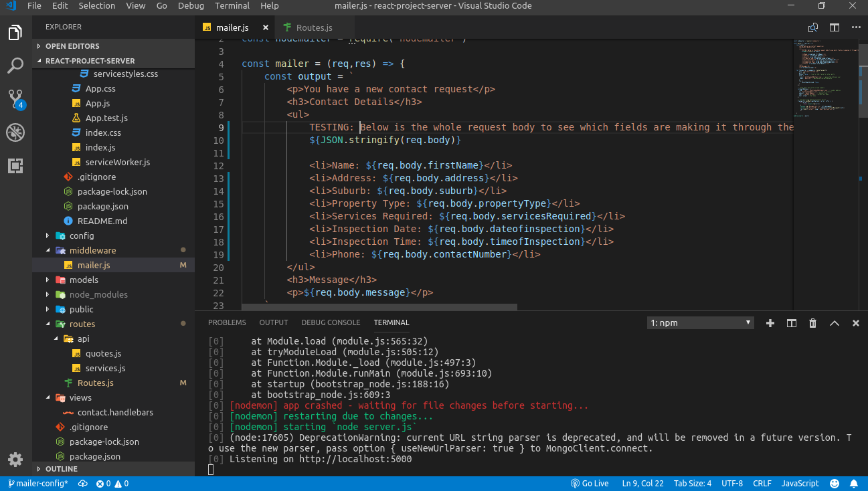Close the mailer.js editor tab
The height and width of the screenshot is (491, 868).
pos(266,28)
